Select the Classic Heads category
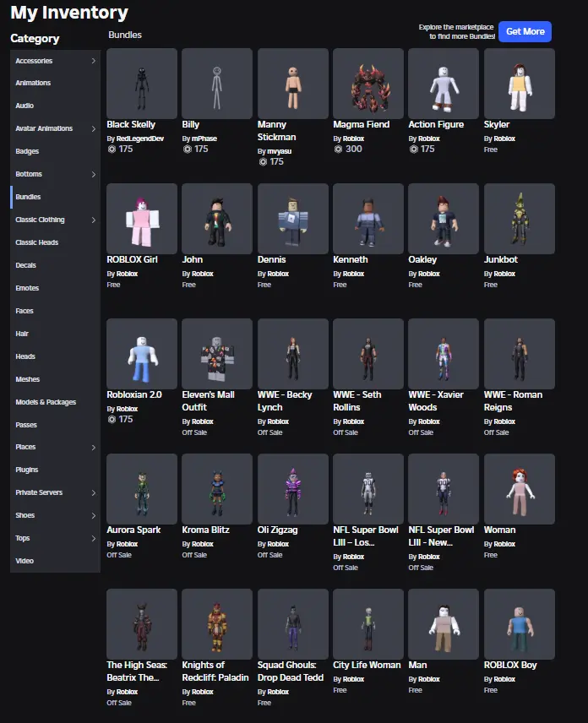Image resolution: width=588 pixels, height=723 pixels. [56, 242]
